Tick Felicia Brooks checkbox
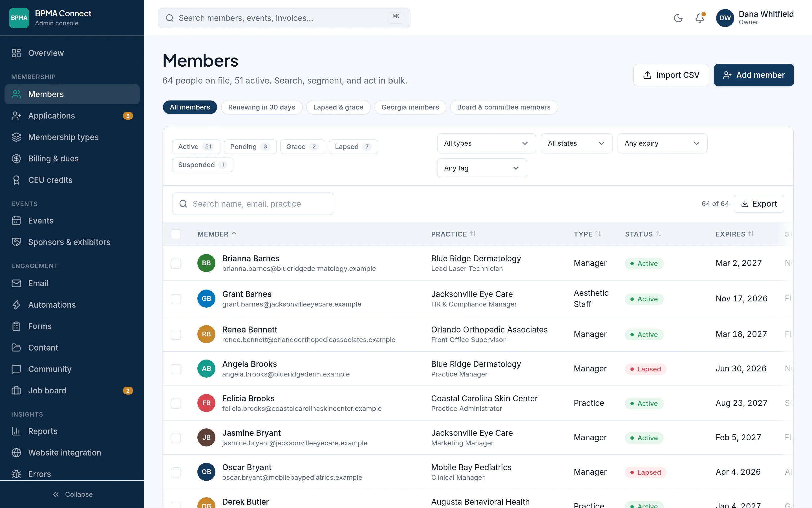Viewport: 812px width, 508px height. click(x=176, y=403)
